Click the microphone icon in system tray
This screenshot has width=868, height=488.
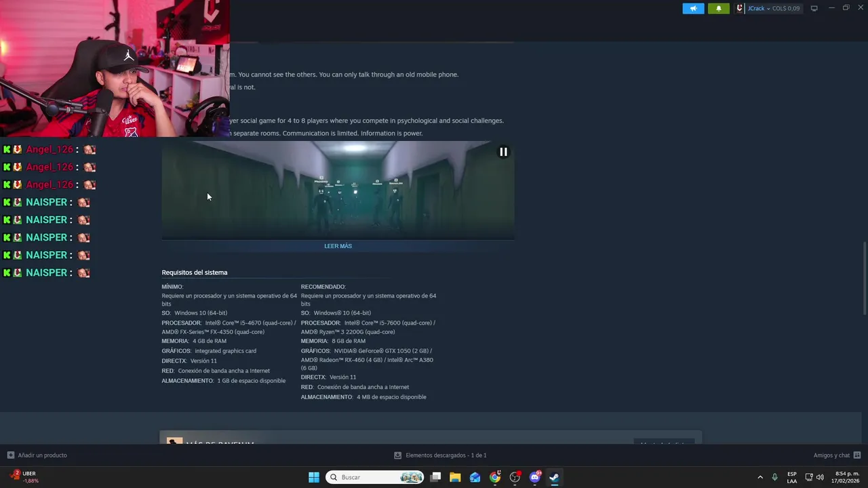click(775, 477)
